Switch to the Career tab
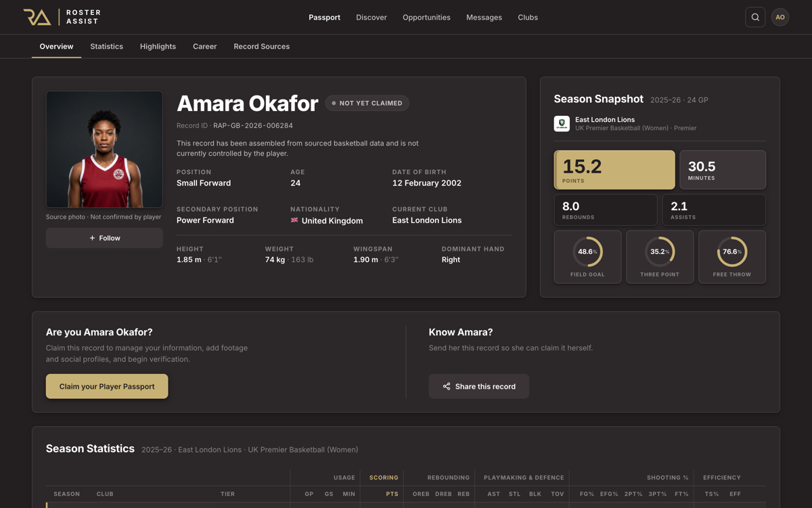The width and height of the screenshot is (812, 508). 204,46
